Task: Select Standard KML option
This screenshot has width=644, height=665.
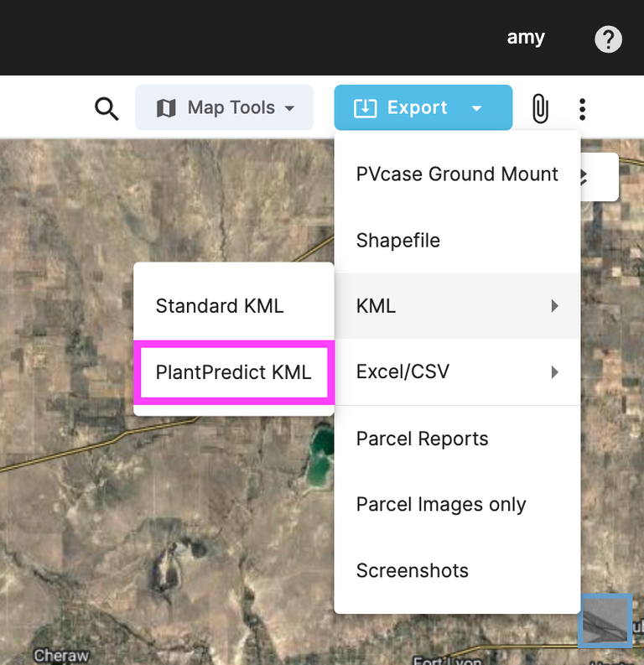Action: point(234,306)
